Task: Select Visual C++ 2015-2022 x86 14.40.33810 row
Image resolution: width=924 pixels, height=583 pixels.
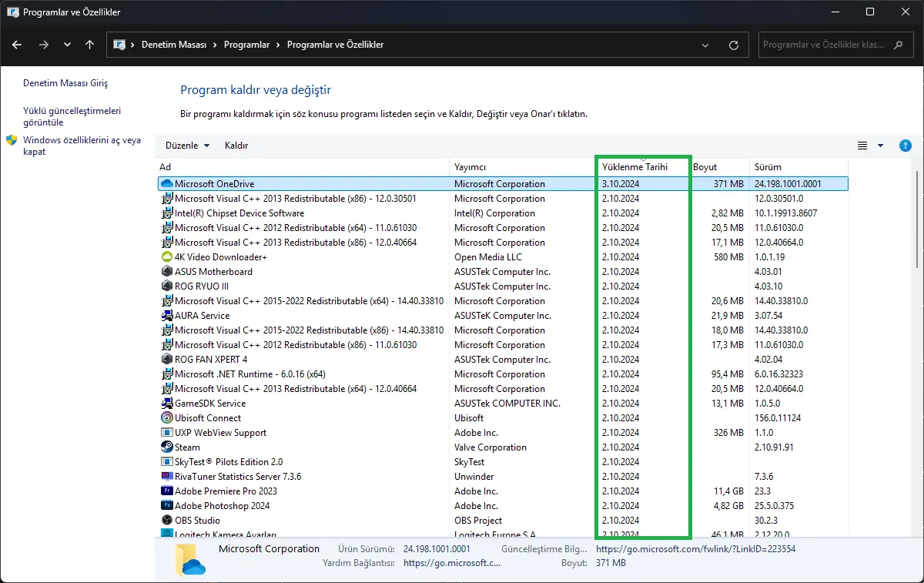Action: 503,330
